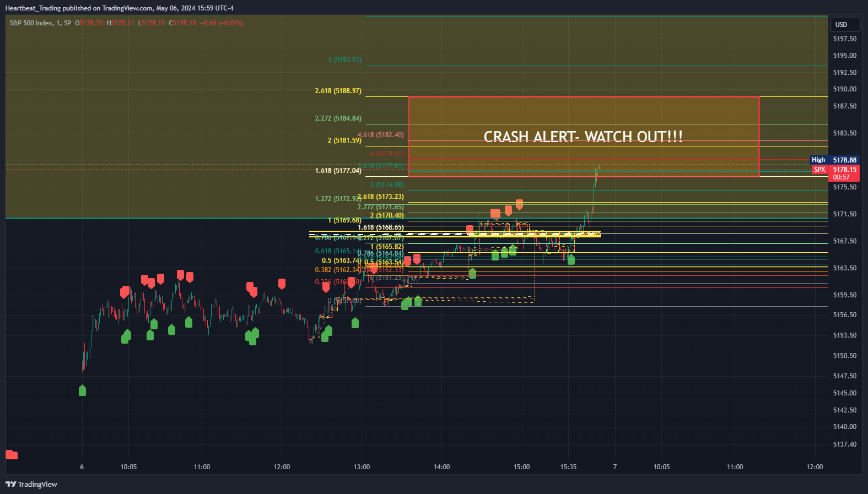Click the lone green marker under the opening candle

(x=82, y=390)
